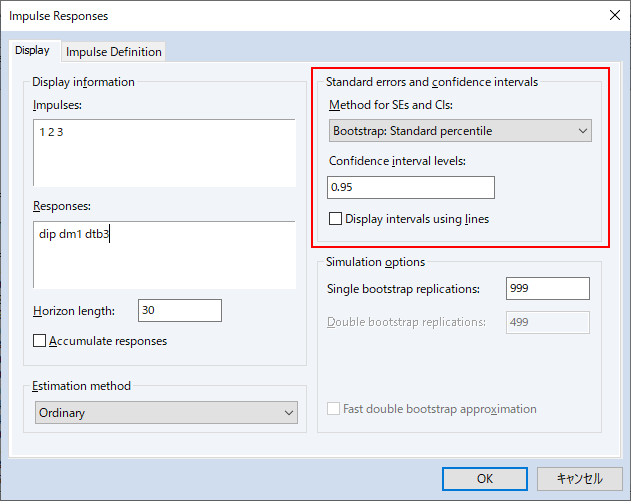631x501 pixels.
Task: Check Display intervals using lines
Action: (x=335, y=219)
